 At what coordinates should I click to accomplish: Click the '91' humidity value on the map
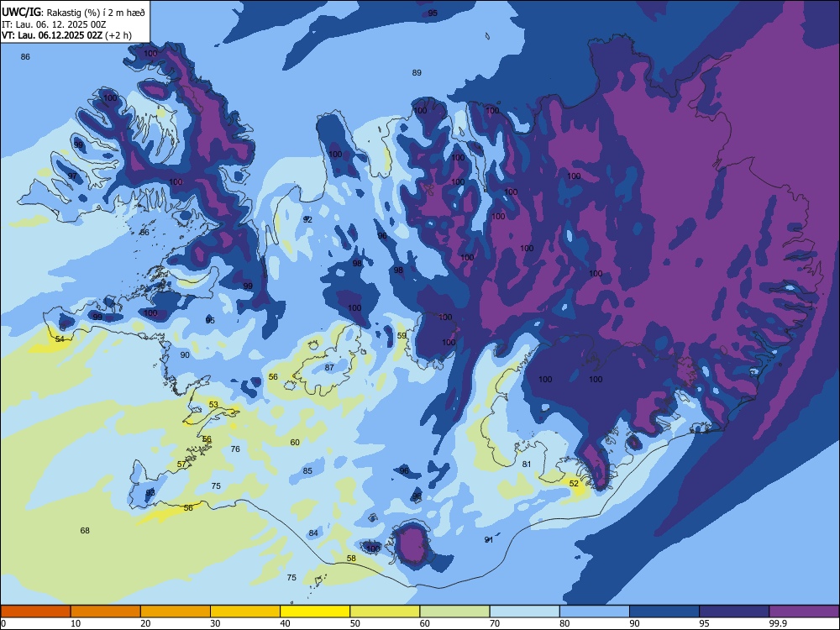click(489, 540)
